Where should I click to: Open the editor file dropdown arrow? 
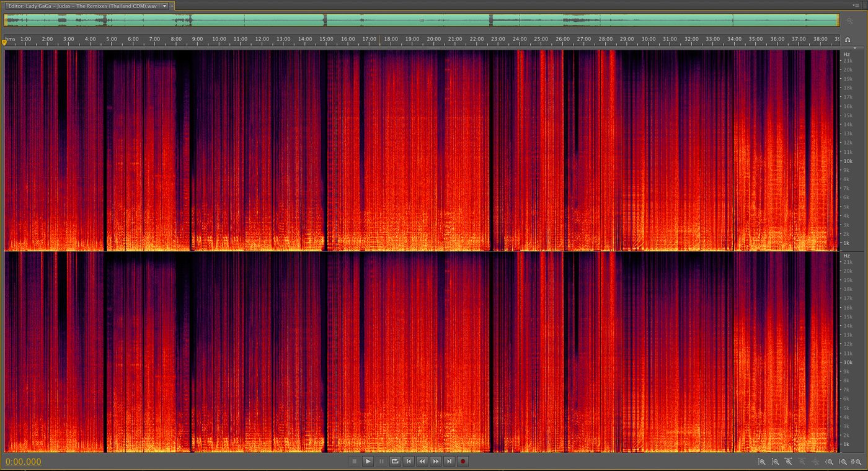164,6
